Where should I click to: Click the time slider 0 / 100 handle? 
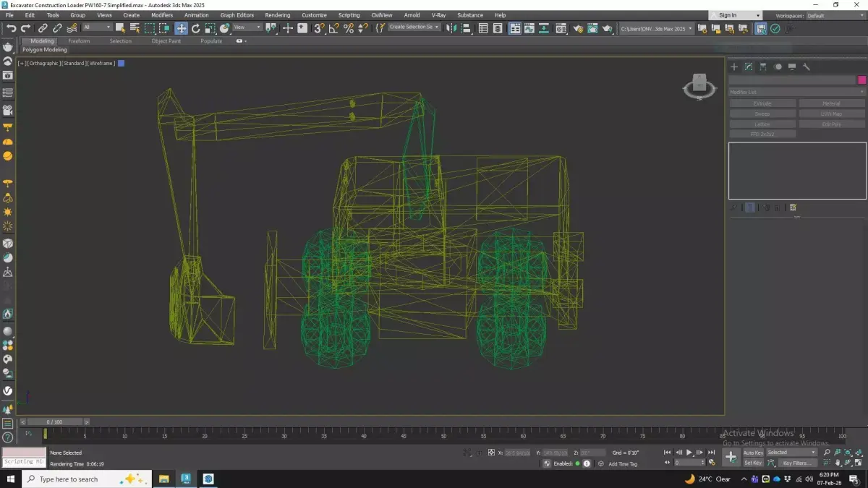pyautogui.click(x=54, y=421)
